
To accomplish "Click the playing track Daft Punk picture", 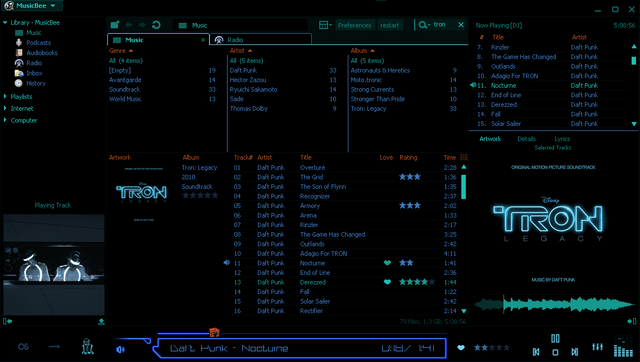I will click(54, 264).
